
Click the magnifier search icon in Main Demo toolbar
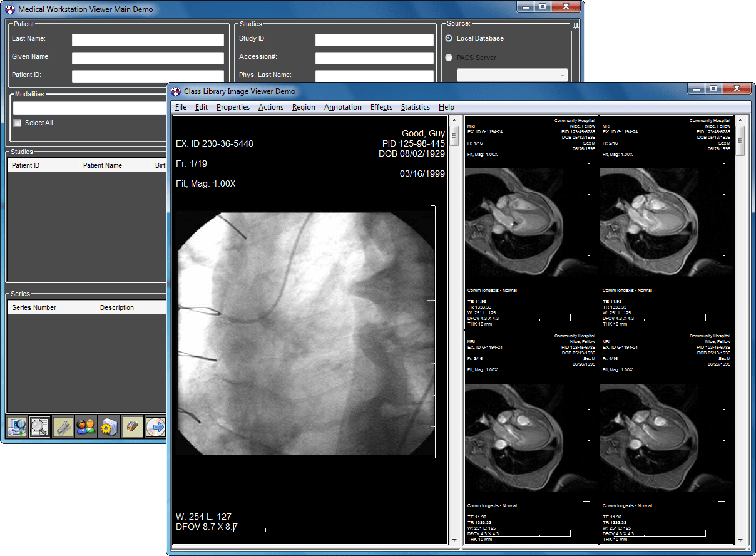click(x=40, y=427)
